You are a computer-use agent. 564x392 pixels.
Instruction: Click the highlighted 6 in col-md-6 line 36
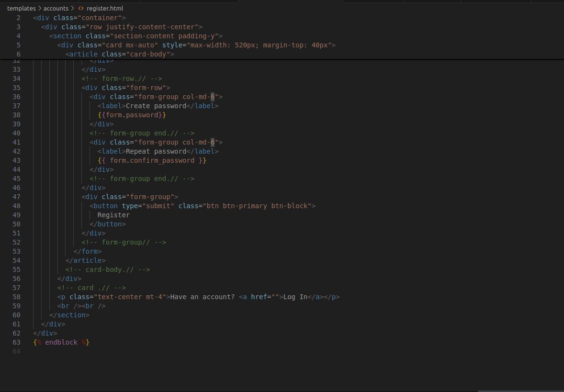tap(213, 97)
